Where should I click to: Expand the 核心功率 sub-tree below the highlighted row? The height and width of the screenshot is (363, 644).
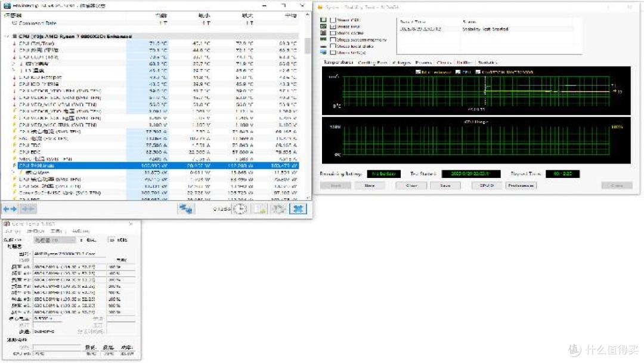pos(14,173)
